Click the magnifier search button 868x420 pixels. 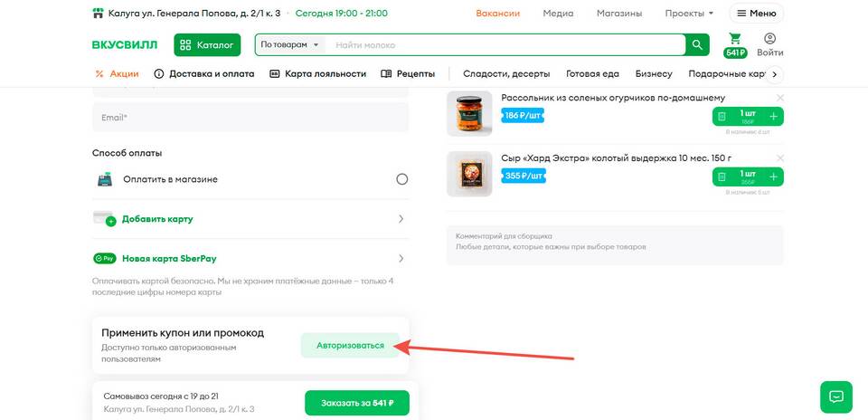click(x=697, y=45)
